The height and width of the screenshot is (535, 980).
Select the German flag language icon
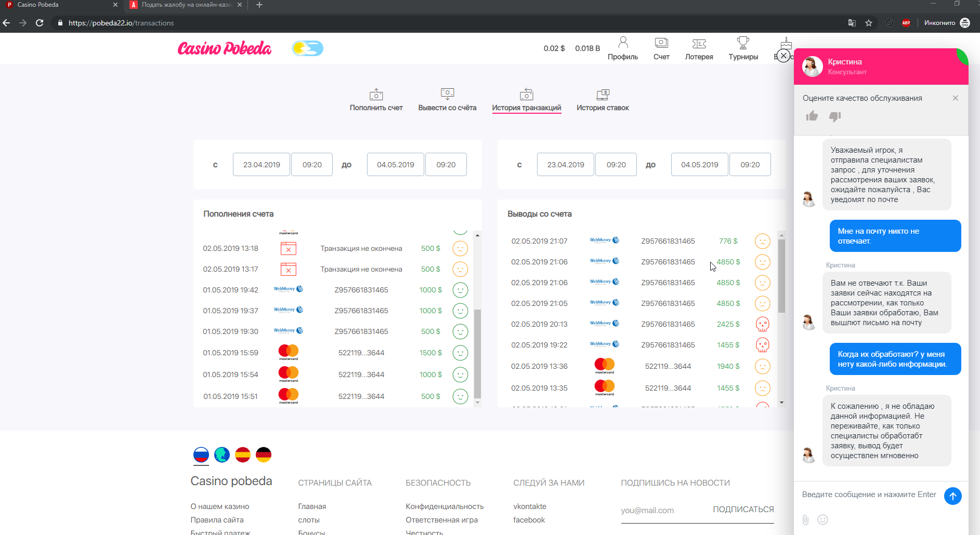(264, 454)
